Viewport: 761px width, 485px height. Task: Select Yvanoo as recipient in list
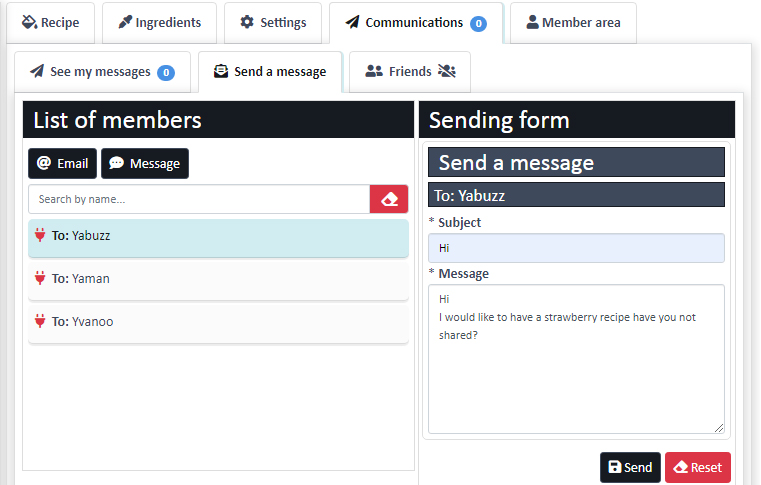pos(218,323)
